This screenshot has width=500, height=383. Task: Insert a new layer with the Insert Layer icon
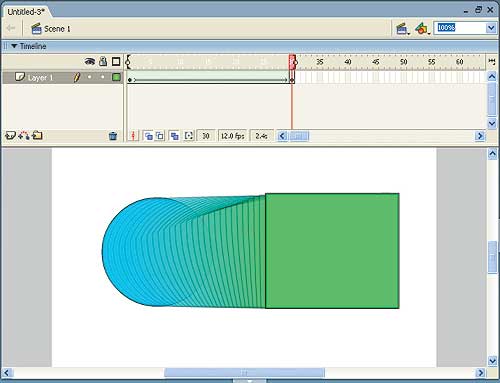pyautogui.click(x=10, y=135)
